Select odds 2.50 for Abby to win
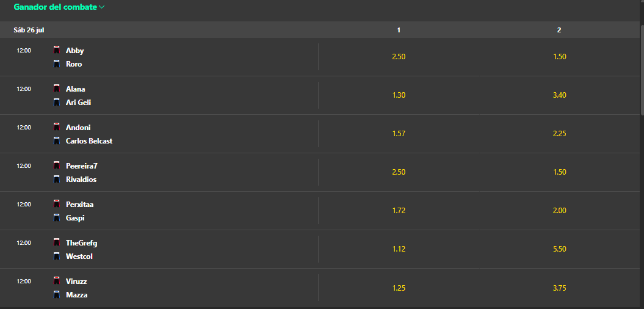Image resolution: width=644 pixels, height=309 pixels. 399,57
